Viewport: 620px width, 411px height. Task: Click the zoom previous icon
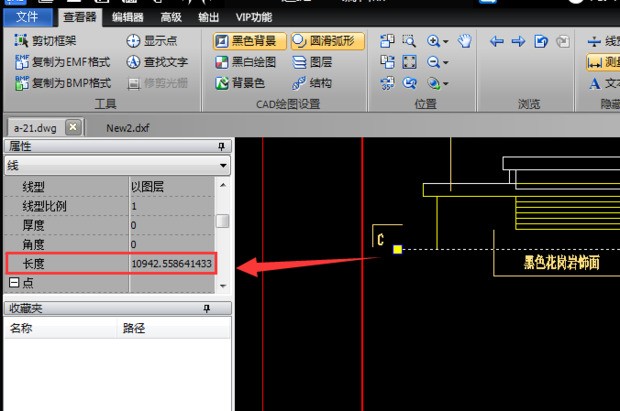tap(409, 83)
